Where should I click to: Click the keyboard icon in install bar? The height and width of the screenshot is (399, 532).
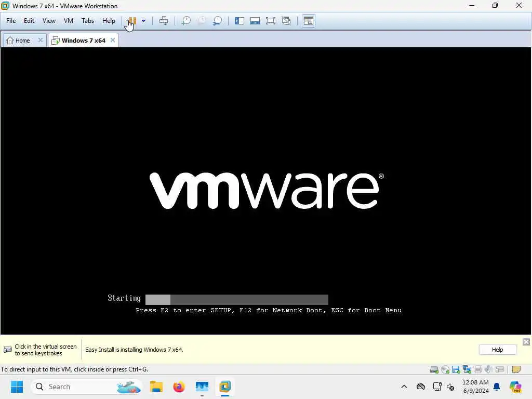7,350
